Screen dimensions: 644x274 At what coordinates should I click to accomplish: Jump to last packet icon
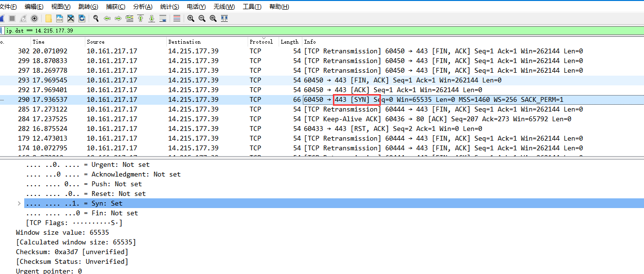pyautogui.click(x=152, y=18)
